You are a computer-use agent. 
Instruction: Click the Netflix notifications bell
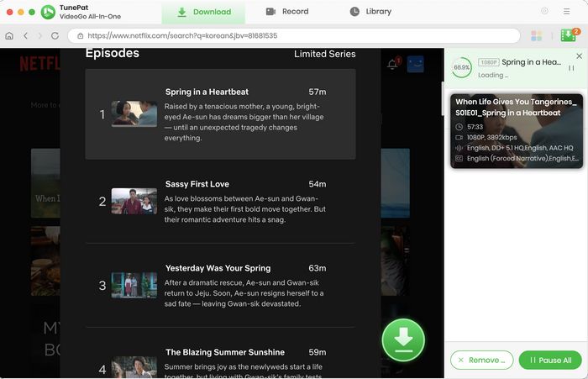pos(391,64)
